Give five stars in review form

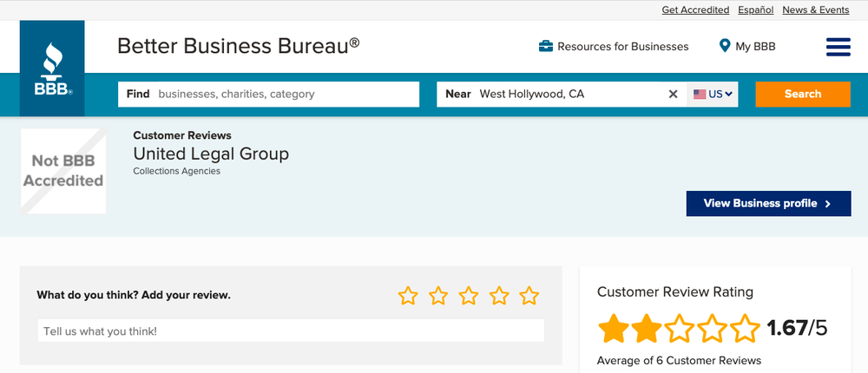coord(529,296)
